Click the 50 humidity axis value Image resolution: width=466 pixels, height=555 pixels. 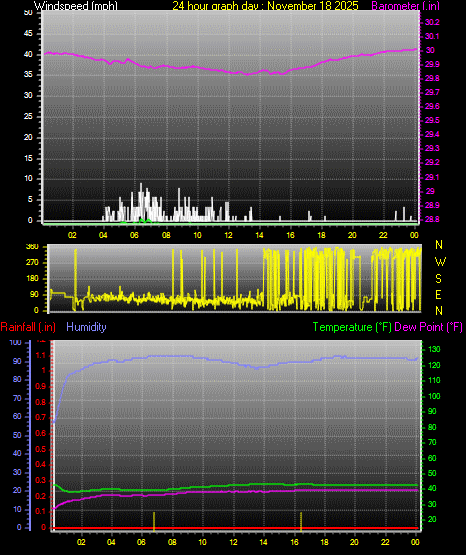[17, 435]
